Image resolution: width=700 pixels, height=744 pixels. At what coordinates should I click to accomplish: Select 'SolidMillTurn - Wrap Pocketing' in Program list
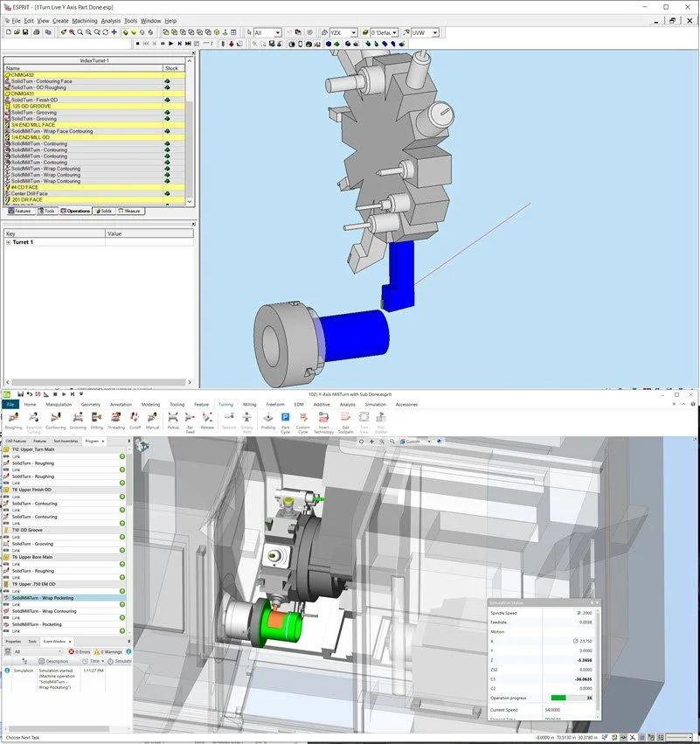(x=62, y=598)
